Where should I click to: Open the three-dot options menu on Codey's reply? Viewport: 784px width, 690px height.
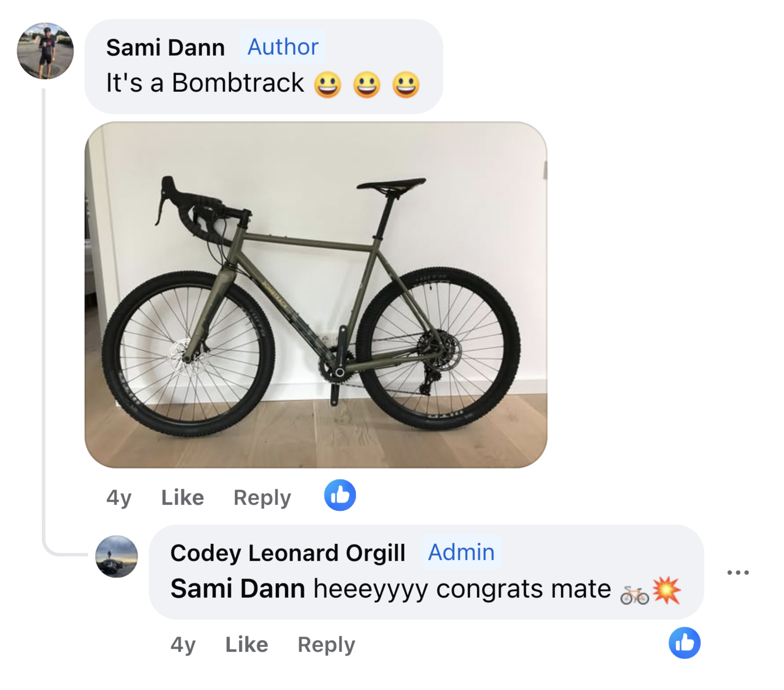pyautogui.click(x=738, y=573)
